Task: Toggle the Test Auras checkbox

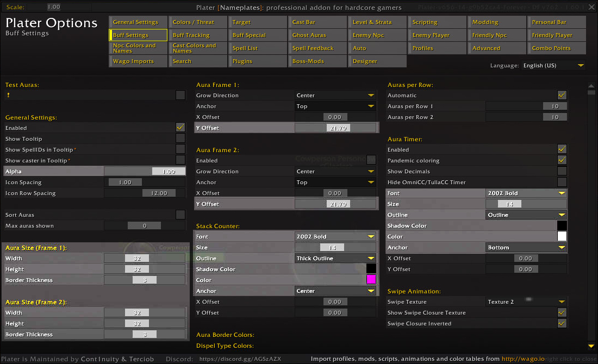Action: point(180,95)
